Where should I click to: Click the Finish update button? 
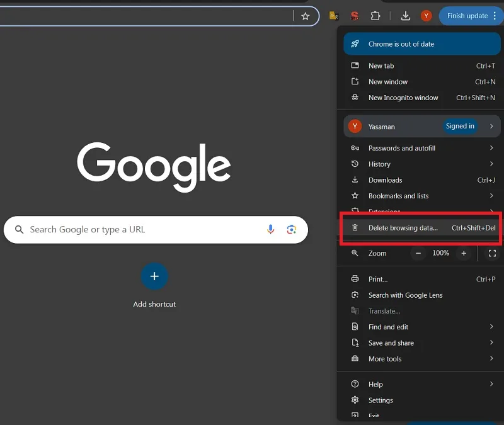click(x=467, y=16)
